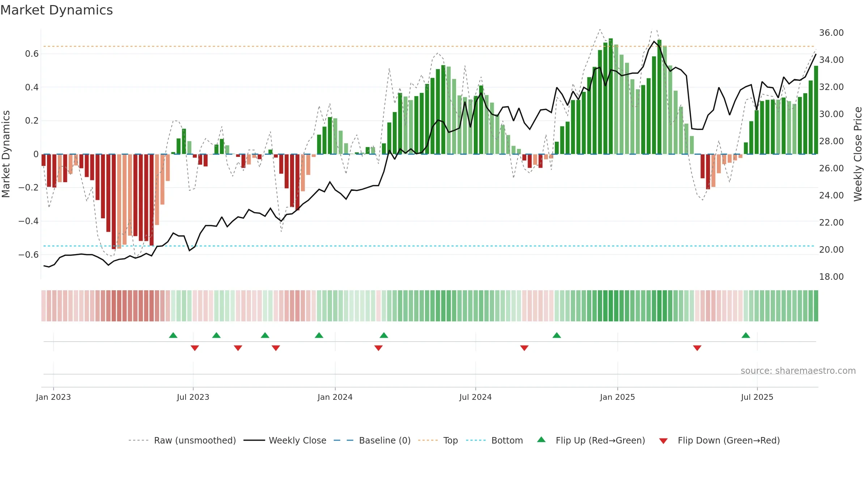Click the Jul 2023 x-axis label

point(193,397)
